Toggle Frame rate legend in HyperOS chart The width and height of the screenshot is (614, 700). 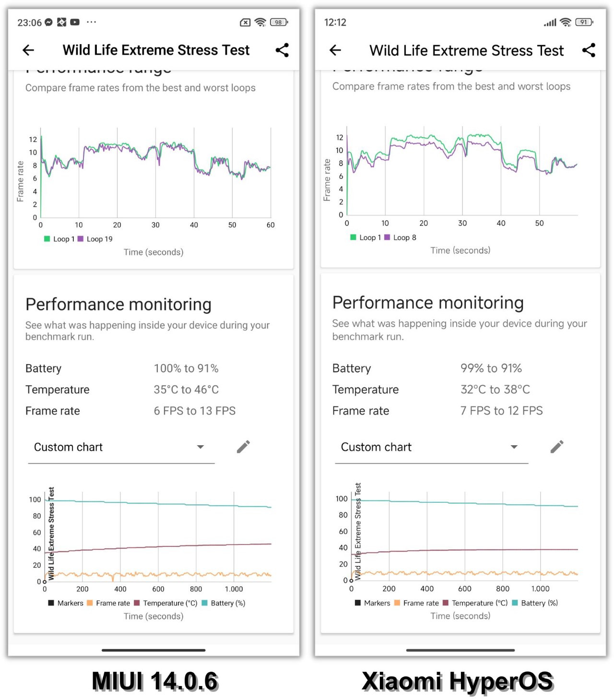click(x=416, y=603)
